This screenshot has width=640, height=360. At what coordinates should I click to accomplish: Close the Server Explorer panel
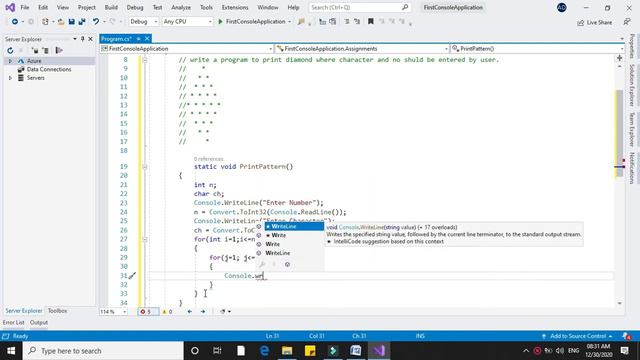click(91, 39)
